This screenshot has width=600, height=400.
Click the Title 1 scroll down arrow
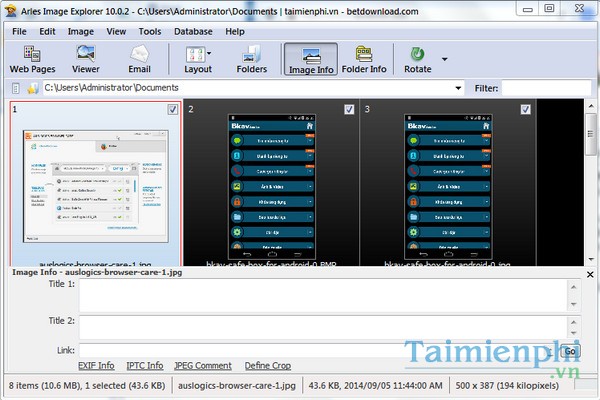point(574,304)
